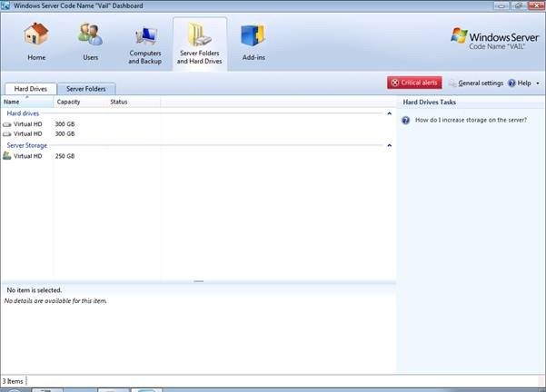Open the Critical alerts button

click(x=414, y=83)
